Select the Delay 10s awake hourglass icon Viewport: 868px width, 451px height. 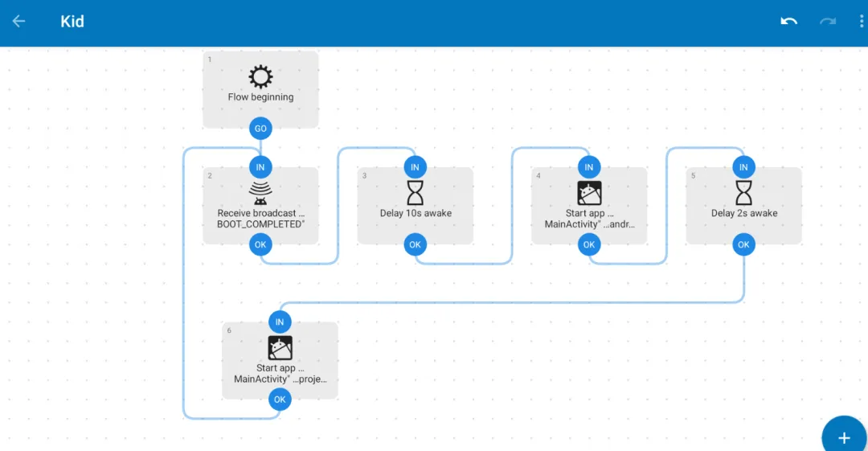tap(415, 193)
